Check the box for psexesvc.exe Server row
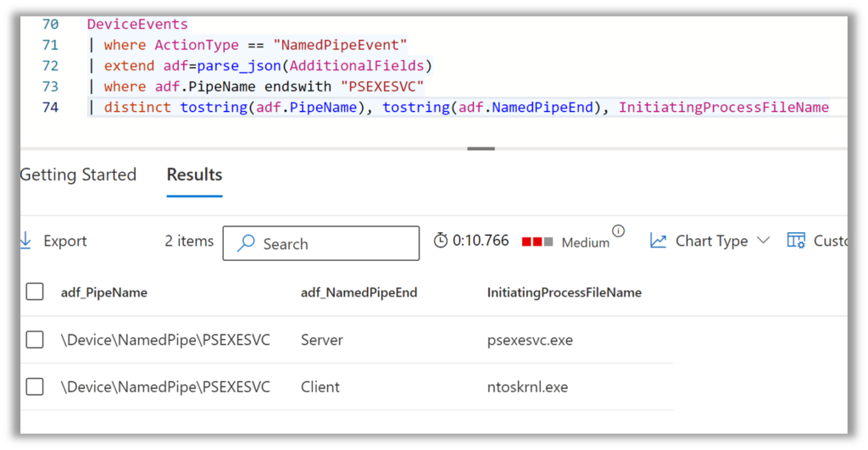 pyautogui.click(x=35, y=340)
